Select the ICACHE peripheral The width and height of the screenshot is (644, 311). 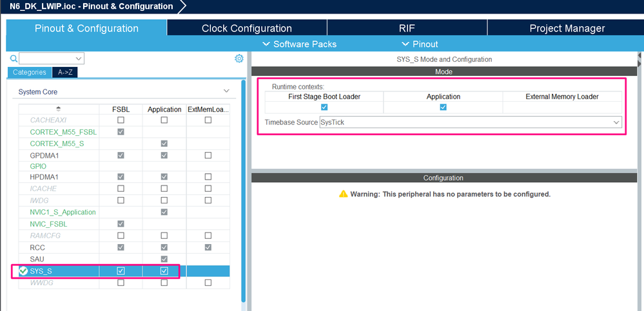43,189
